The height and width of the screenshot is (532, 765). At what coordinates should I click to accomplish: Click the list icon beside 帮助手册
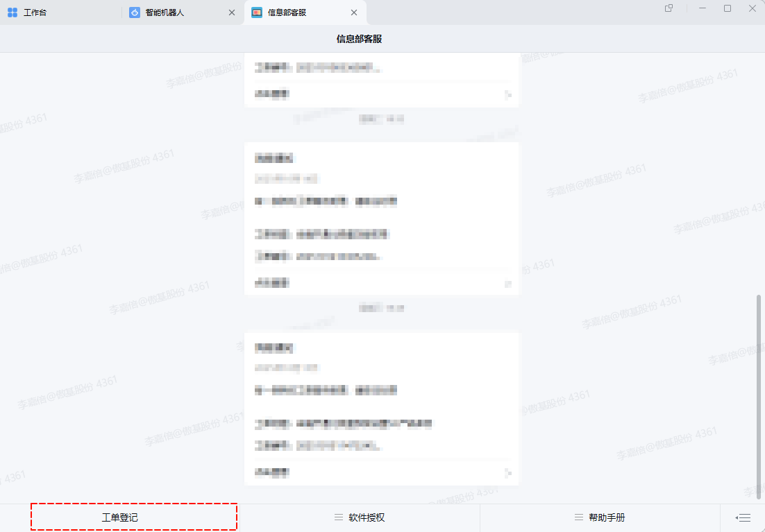click(x=579, y=517)
